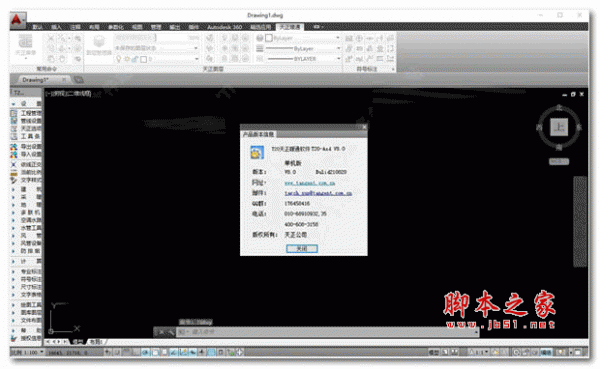Click the 工程管理 icon in side menu
Viewport: 600px width, 369px height.
(14, 113)
